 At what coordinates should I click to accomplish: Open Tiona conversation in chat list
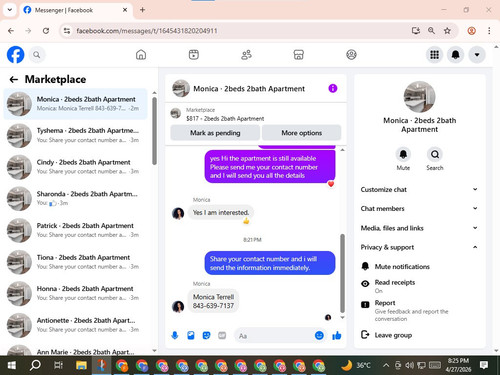[x=75, y=262]
